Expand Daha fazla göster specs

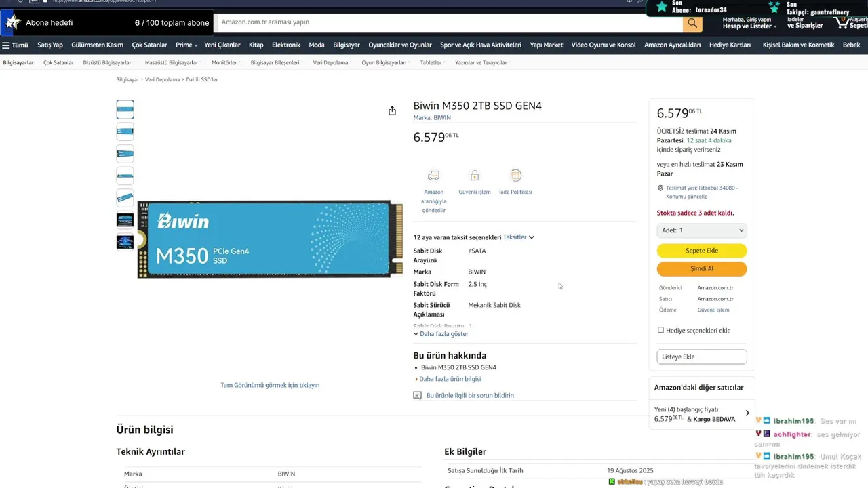coord(441,334)
